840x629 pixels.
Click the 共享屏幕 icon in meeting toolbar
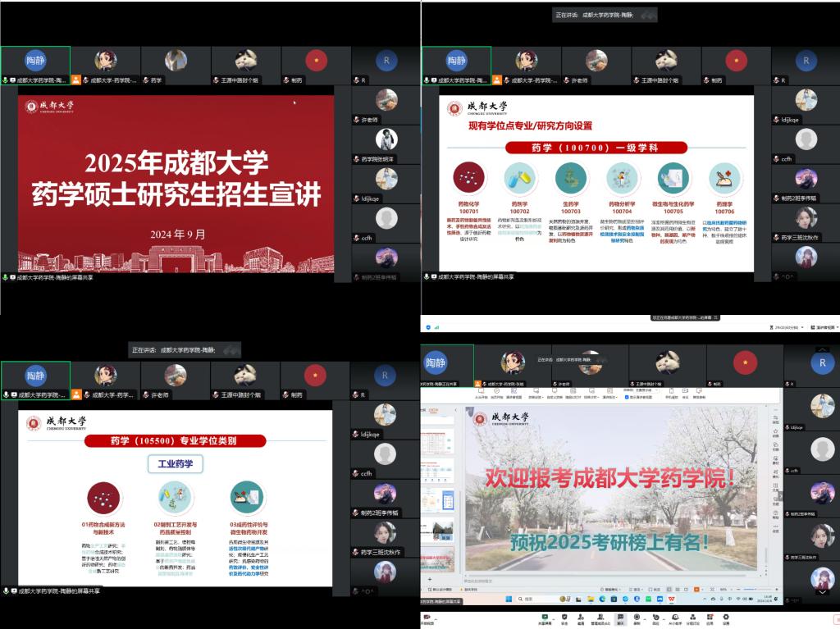coord(544,618)
